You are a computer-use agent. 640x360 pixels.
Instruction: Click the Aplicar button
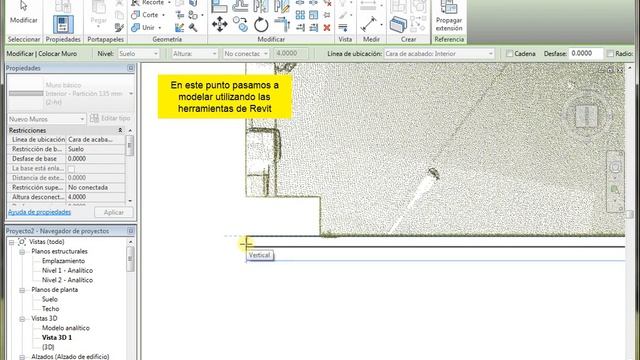point(113,212)
